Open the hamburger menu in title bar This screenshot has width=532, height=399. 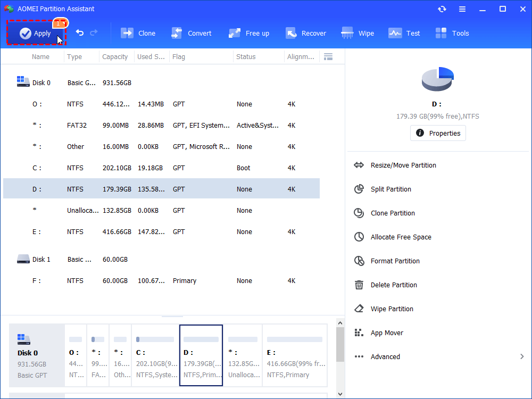coord(462,9)
